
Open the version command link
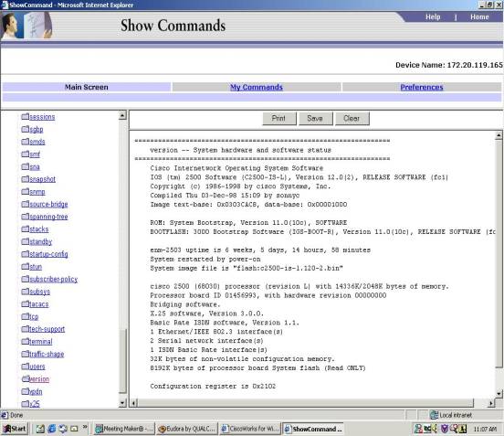coord(39,379)
